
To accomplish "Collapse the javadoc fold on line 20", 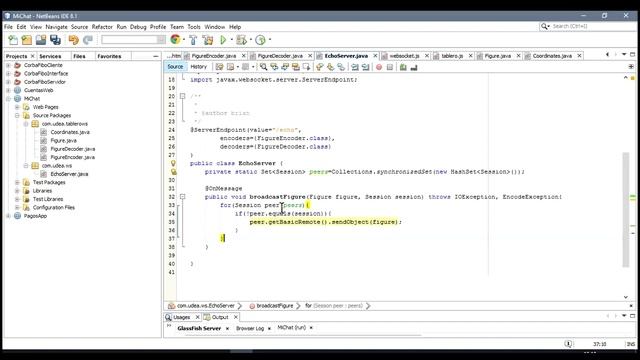I will coord(182,96).
